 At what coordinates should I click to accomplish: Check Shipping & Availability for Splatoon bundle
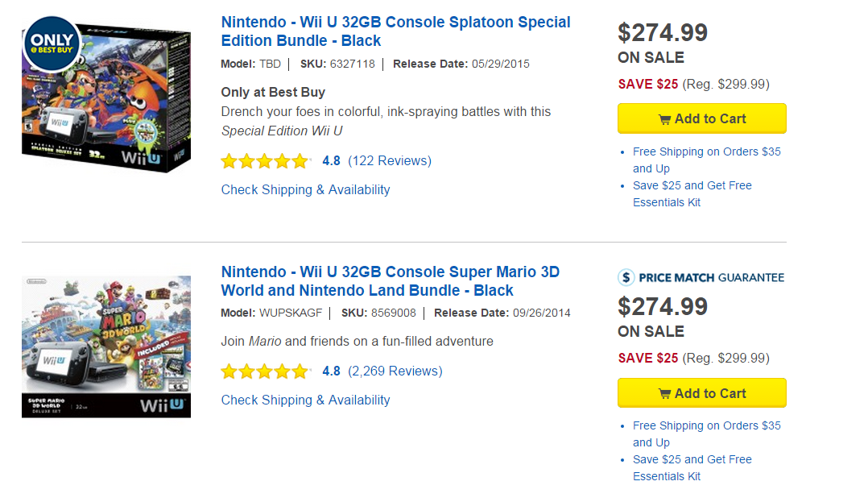(305, 190)
